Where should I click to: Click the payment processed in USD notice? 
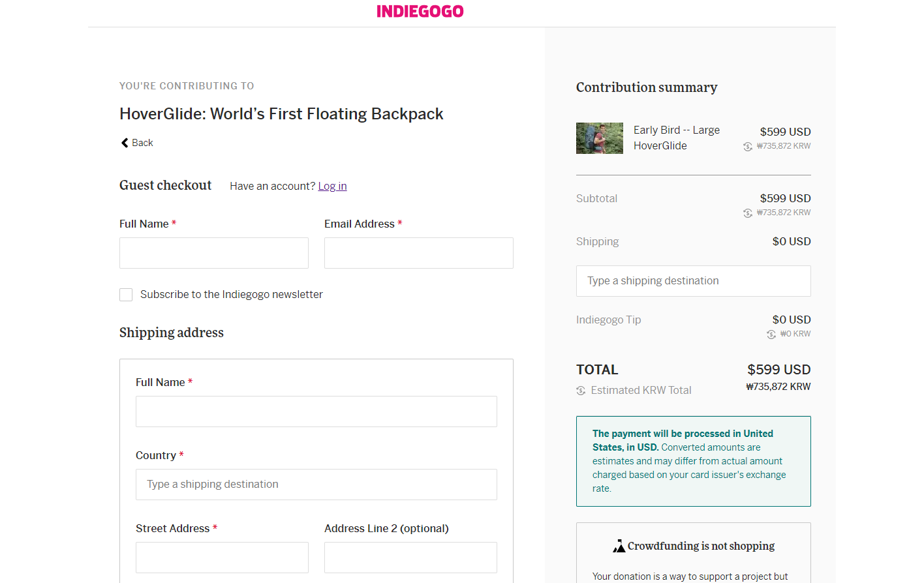click(x=694, y=461)
